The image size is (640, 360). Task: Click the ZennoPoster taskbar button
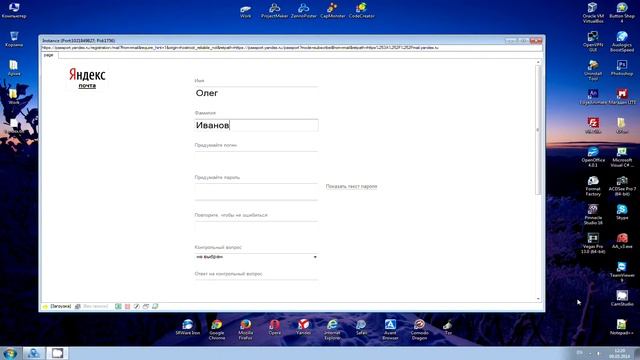[33, 353]
